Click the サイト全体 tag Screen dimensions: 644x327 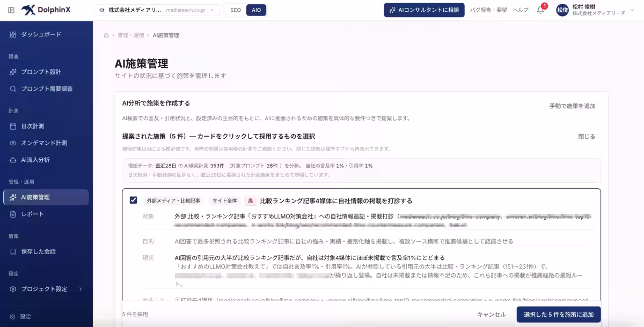click(x=224, y=200)
